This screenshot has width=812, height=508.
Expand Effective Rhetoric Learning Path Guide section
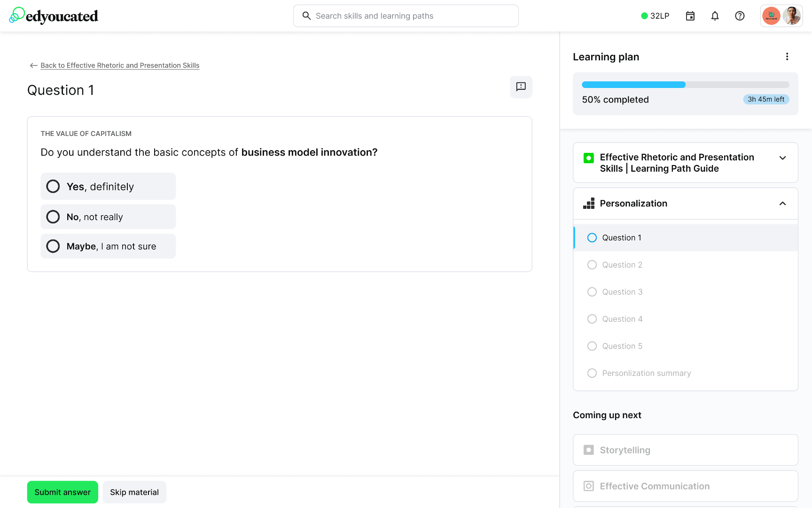(782, 158)
